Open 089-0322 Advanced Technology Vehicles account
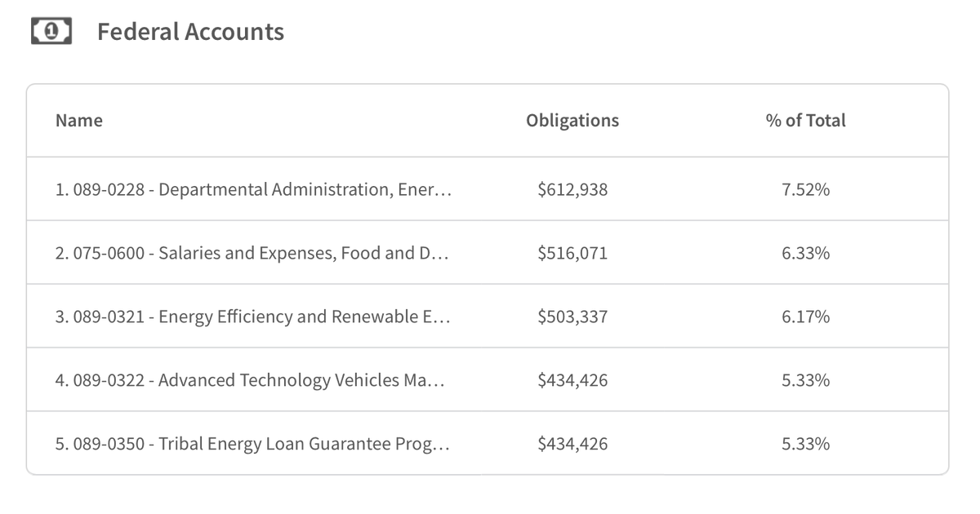The height and width of the screenshot is (514, 980). 250,380
